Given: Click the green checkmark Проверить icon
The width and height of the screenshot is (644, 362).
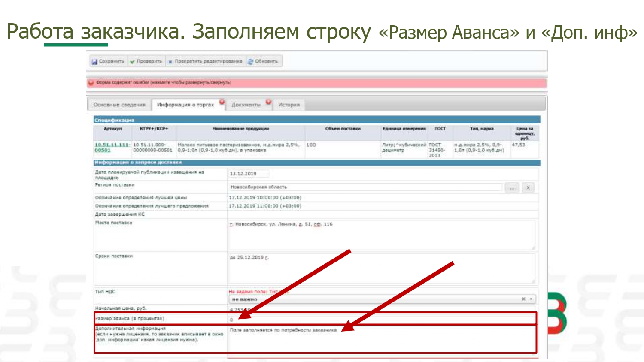Looking at the screenshot, I should click(x=132, y=62).
